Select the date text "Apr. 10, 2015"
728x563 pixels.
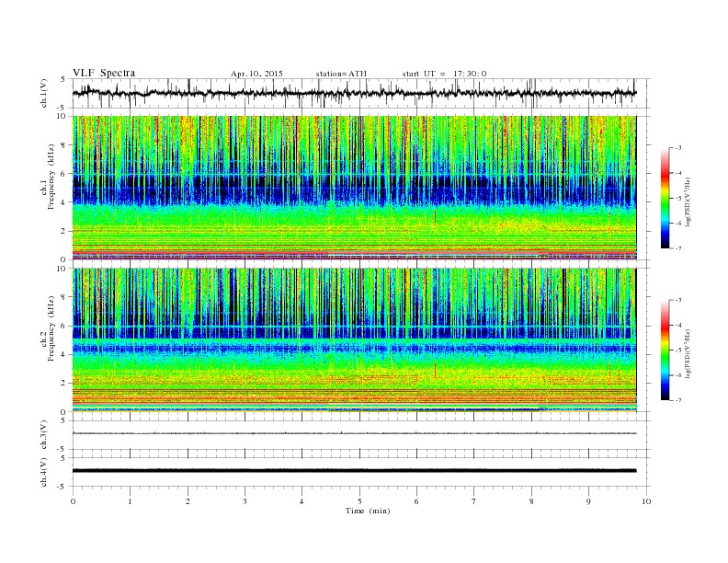tap(256, 74)
